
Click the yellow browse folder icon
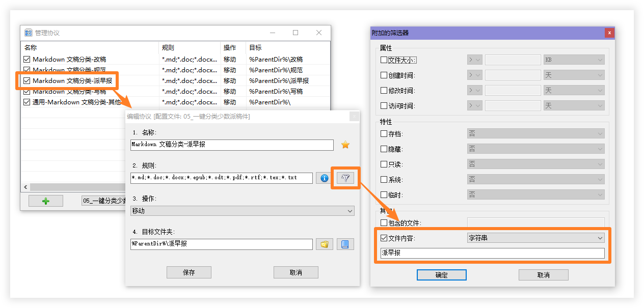coord(324,244)
